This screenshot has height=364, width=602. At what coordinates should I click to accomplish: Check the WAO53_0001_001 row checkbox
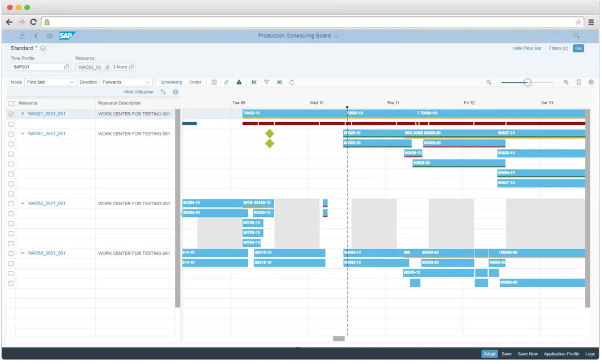pyautogui.click(x=11, y=254)
